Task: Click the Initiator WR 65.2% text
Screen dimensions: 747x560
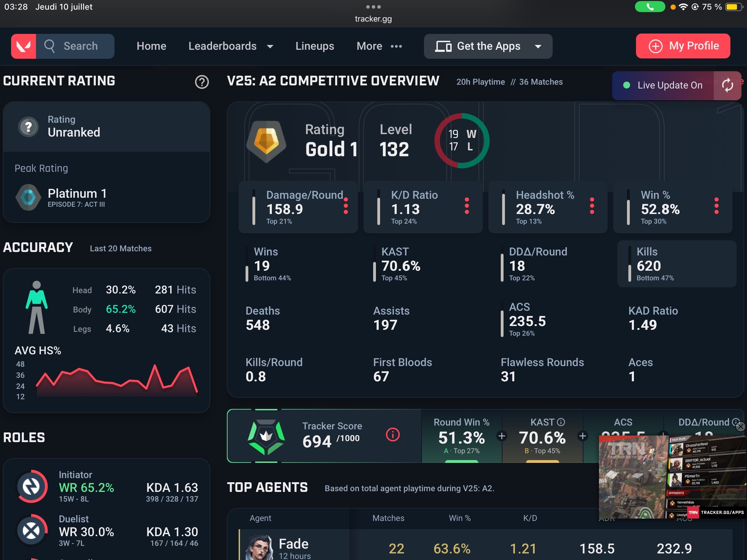Action: 86,488
